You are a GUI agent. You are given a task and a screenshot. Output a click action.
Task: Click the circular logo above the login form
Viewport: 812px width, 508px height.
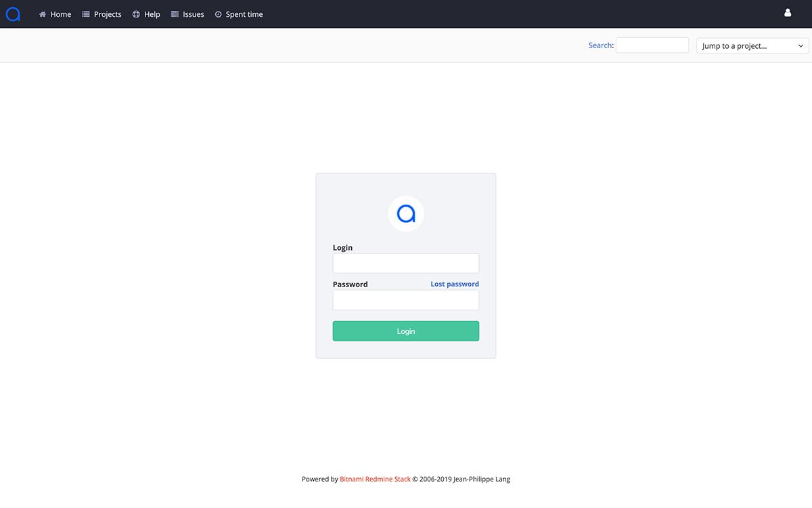pyautogui.click(x=405, y=213)
